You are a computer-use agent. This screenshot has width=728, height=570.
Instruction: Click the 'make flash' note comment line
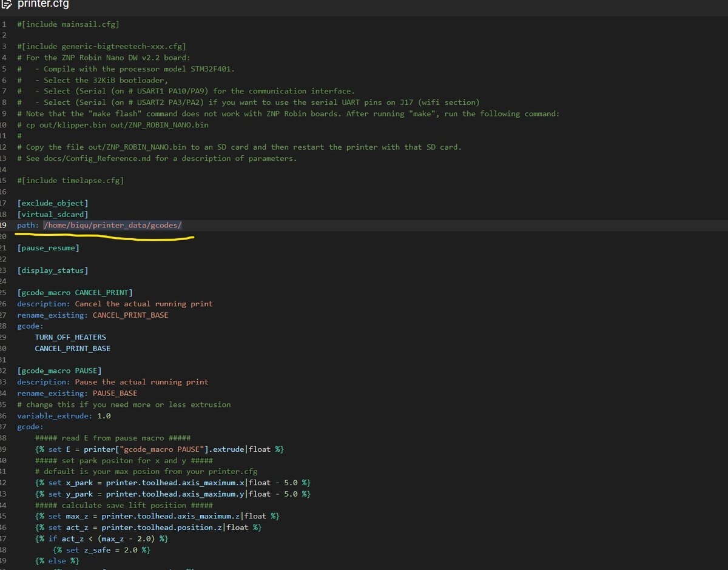288,113
